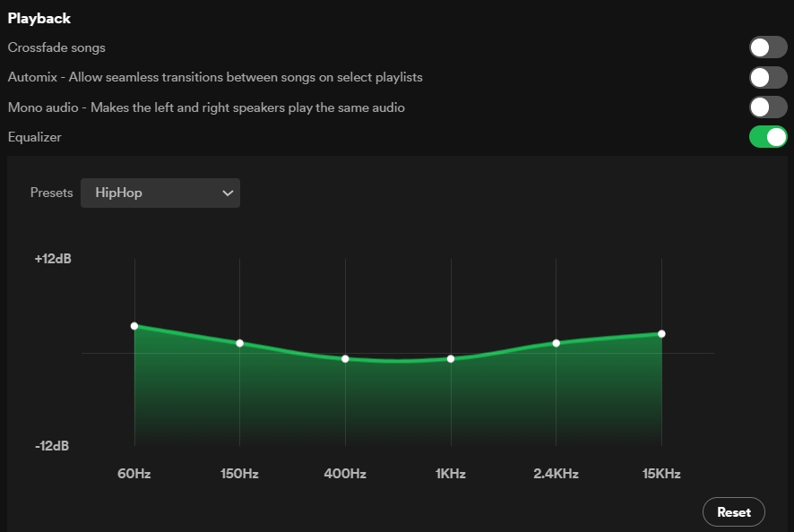Click the 400Hz frequency label

pos(345,474)
